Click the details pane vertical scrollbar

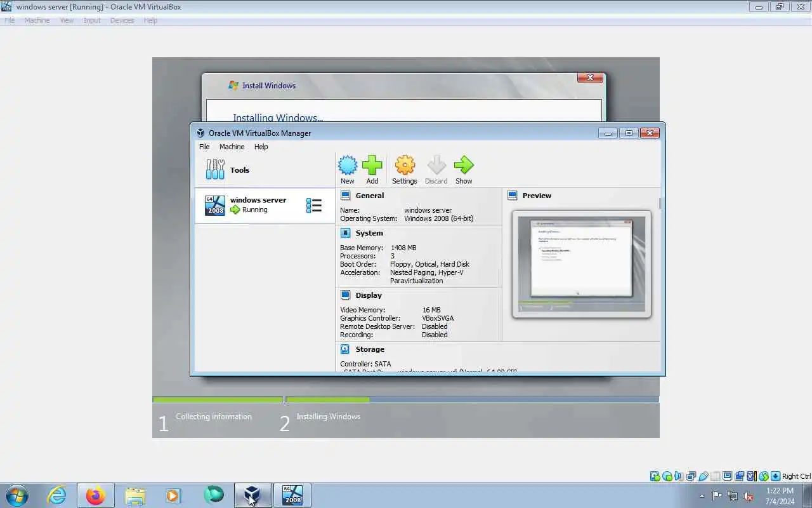coord(660,203)
